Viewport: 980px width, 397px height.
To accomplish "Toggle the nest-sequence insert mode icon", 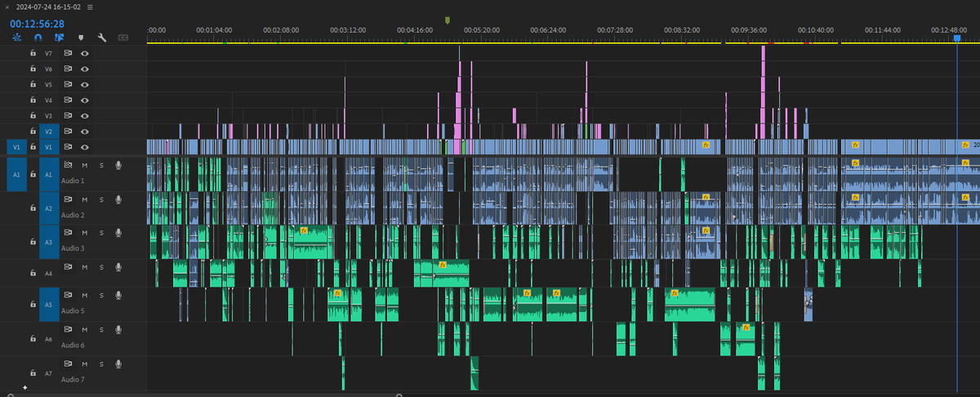I will pos(16,38).
